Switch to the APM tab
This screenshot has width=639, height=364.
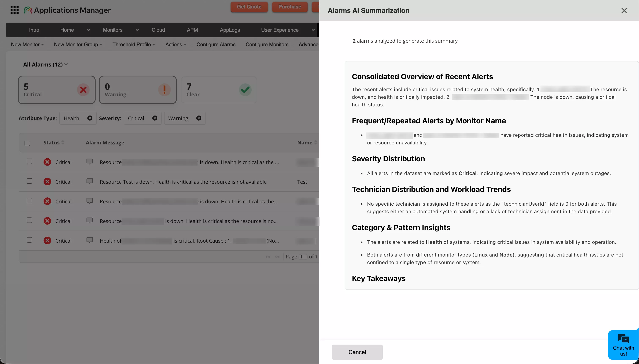point(192,30)
